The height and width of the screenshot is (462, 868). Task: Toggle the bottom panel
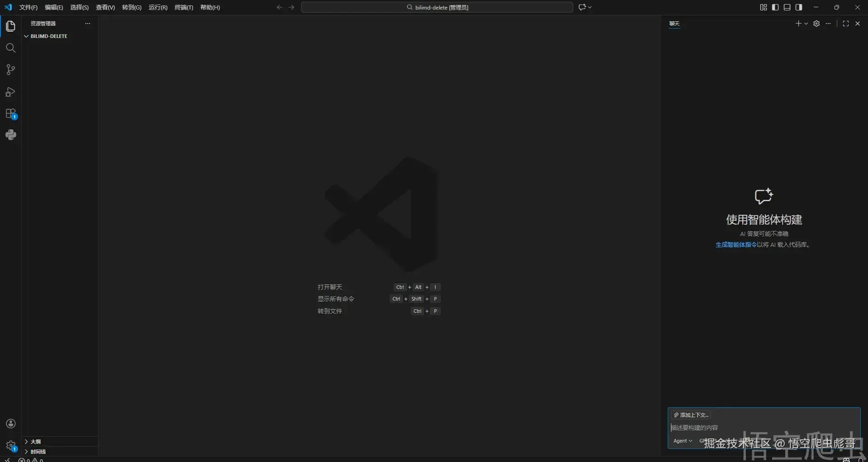pos(787,7)
